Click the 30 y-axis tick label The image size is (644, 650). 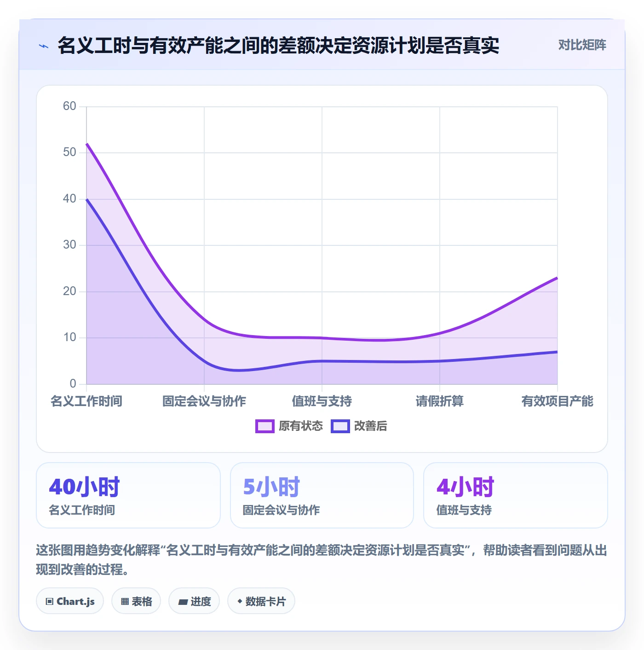tap(69, 245)
